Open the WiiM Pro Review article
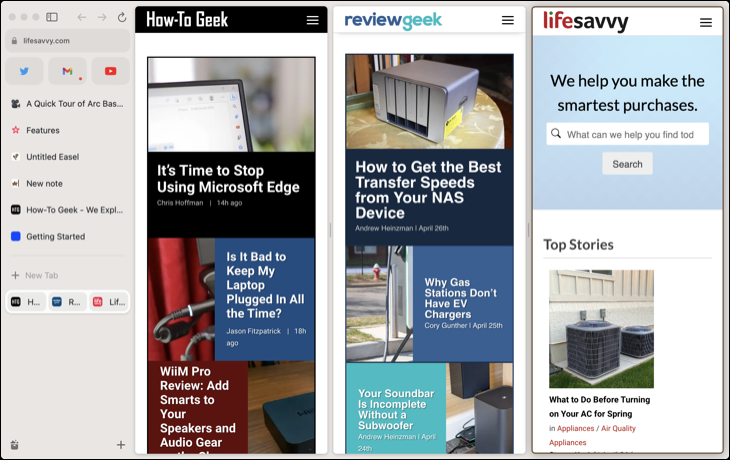 (x=197, y=407)
